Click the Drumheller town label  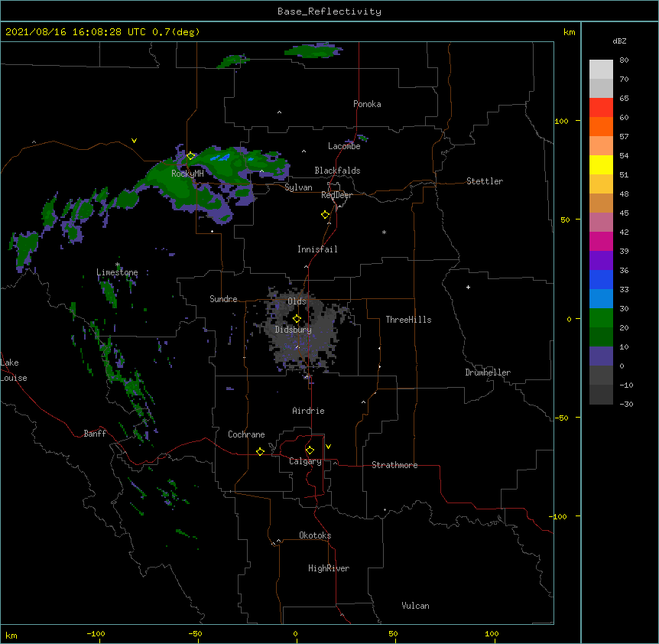(x=488, y=372)
